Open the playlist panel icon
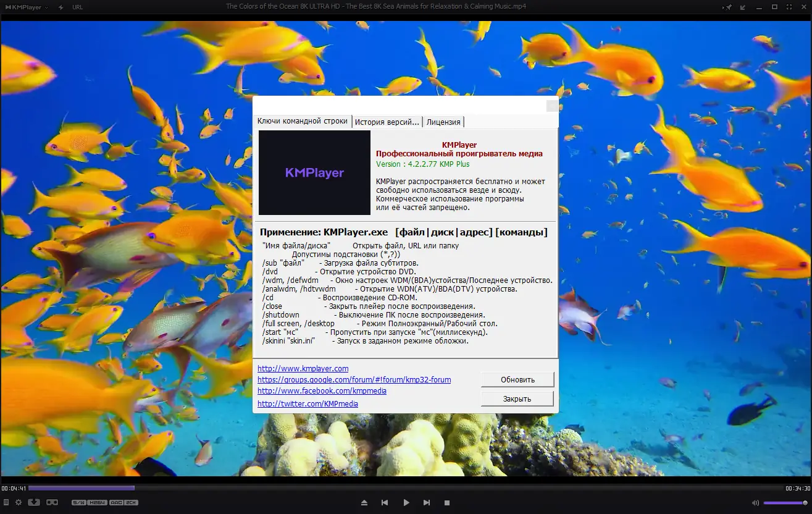 coord(6,502)
